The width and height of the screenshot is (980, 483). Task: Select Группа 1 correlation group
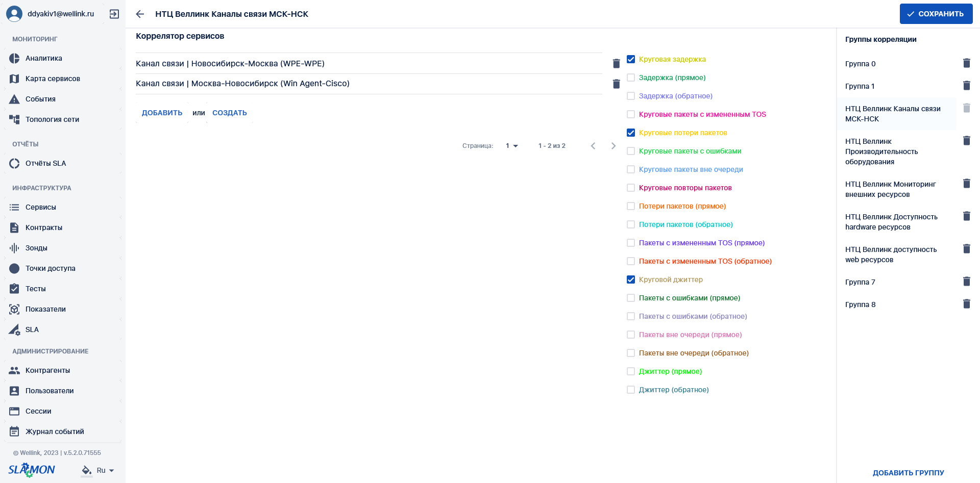pyautogui.click(x=897, y=86)
